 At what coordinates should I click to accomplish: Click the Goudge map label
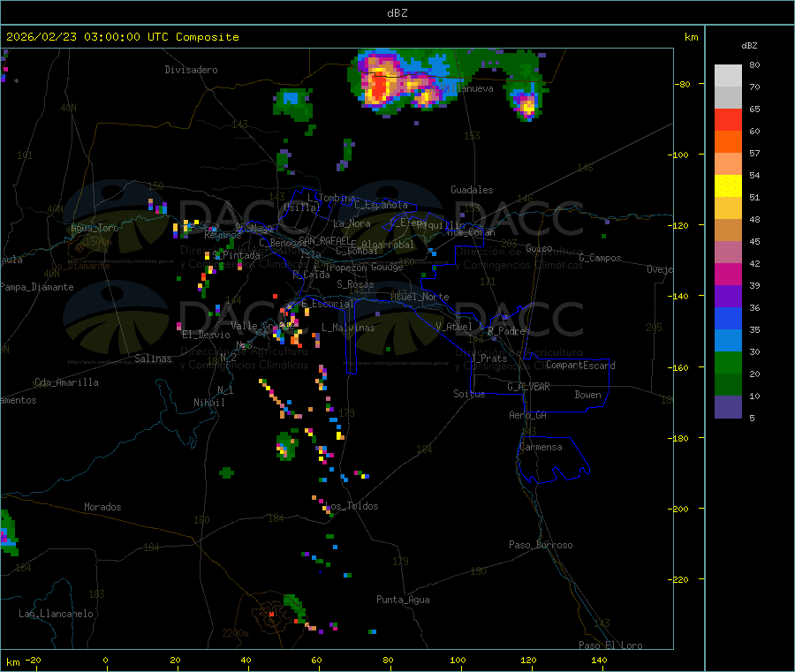387,267
